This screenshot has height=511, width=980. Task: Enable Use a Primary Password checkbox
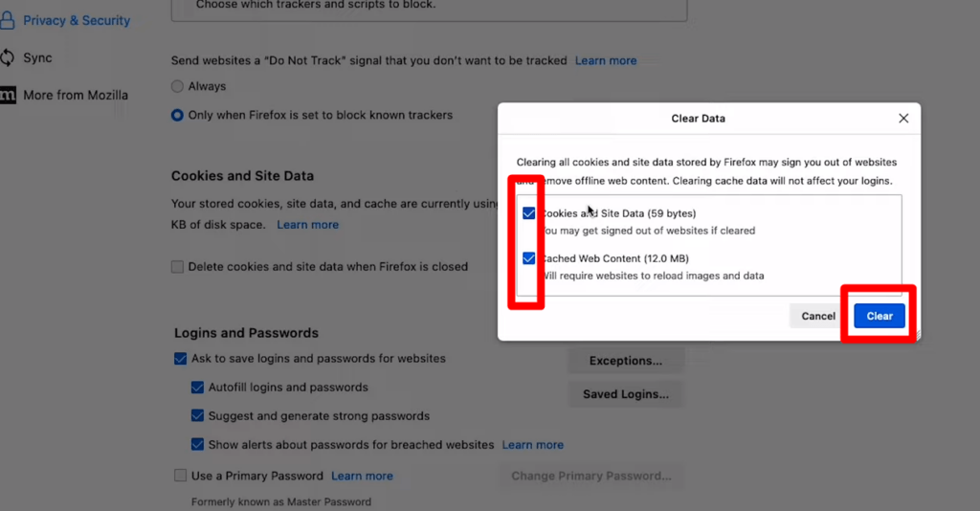click(x=181, y=476)
